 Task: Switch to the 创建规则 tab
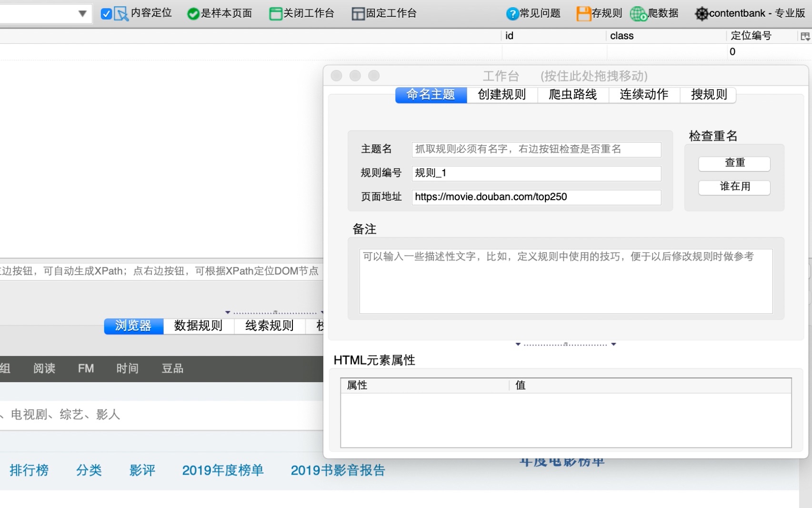pyautogui.click(x=501, y=95)
